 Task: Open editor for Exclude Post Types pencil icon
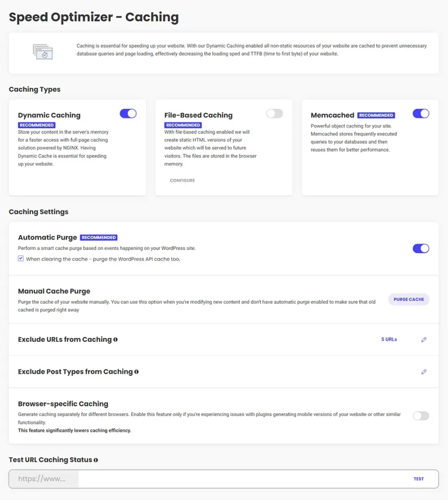424,371
